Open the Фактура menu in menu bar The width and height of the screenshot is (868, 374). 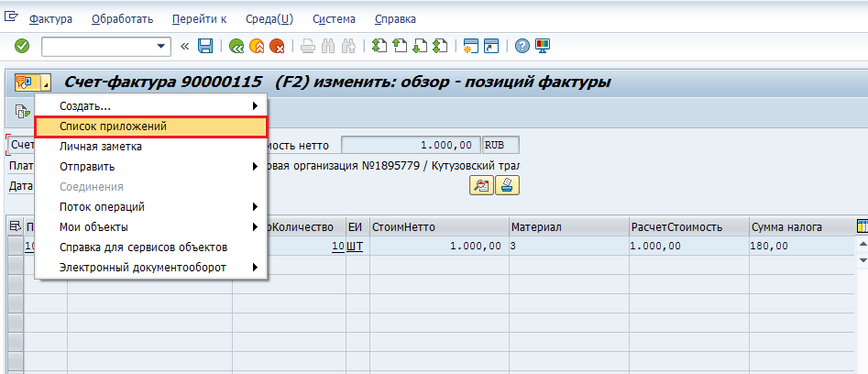51,19
